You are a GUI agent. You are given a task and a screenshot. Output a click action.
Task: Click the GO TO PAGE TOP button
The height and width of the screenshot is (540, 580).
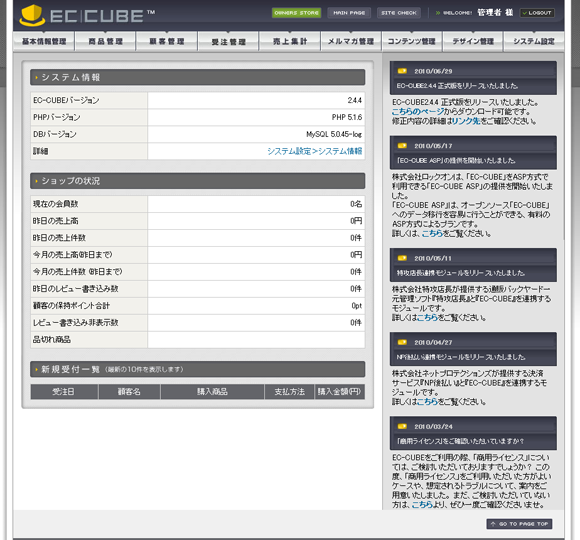519,524
